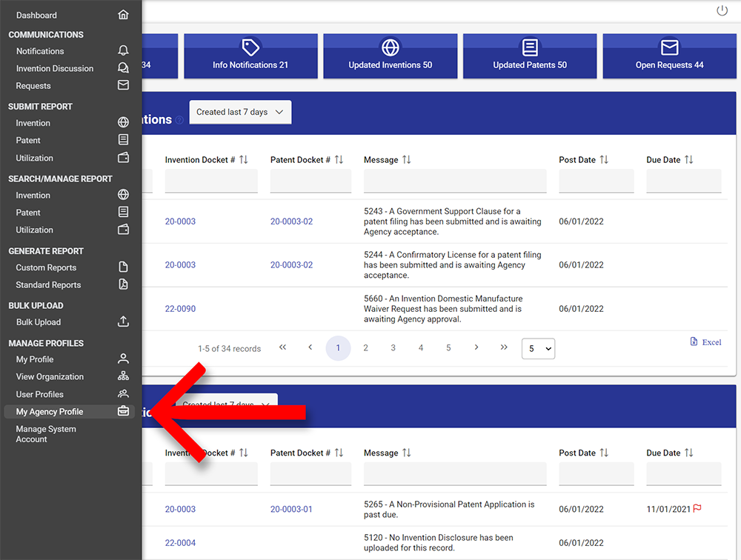
Task: Click the Notifications bell icon
Action: 123,51
